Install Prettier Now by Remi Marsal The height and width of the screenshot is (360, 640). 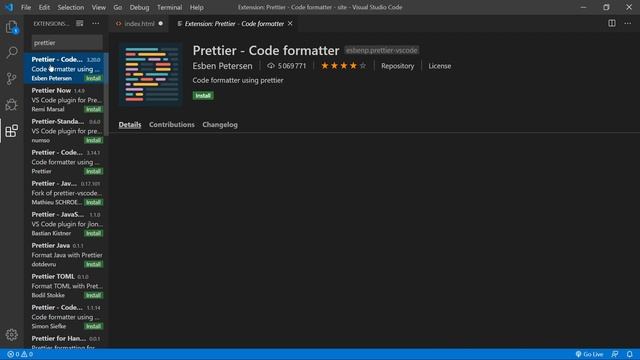pos(93,109)
